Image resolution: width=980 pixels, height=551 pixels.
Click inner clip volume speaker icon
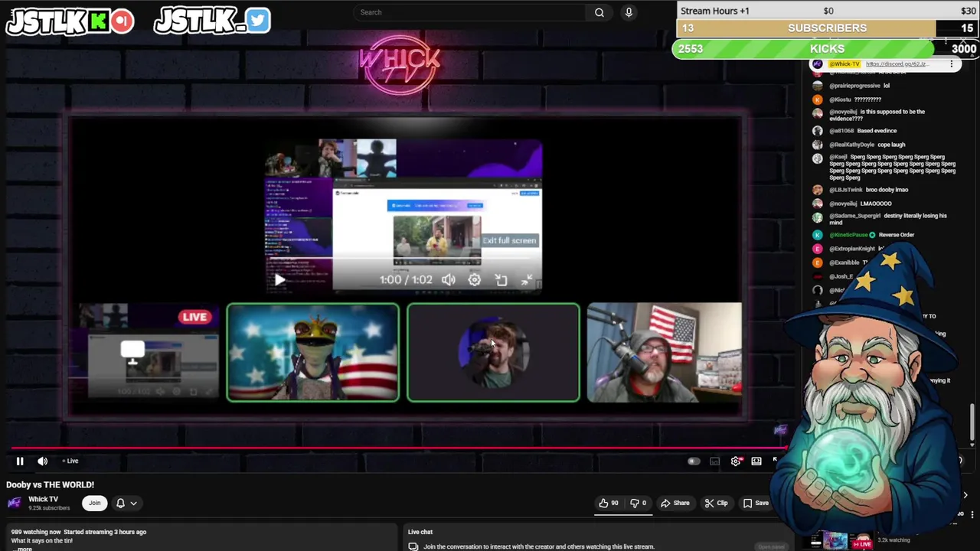[x=449, y=280]
